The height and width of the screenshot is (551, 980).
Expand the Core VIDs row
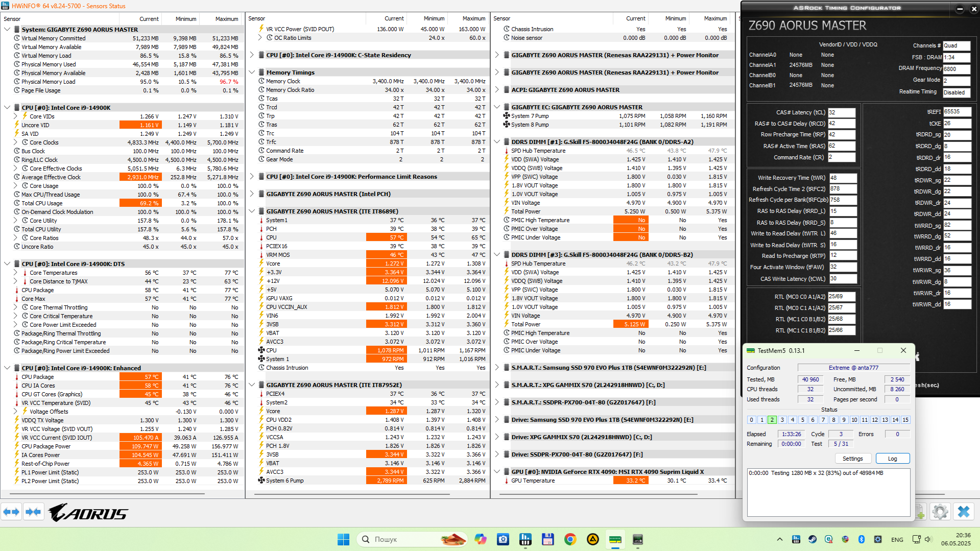15,116
